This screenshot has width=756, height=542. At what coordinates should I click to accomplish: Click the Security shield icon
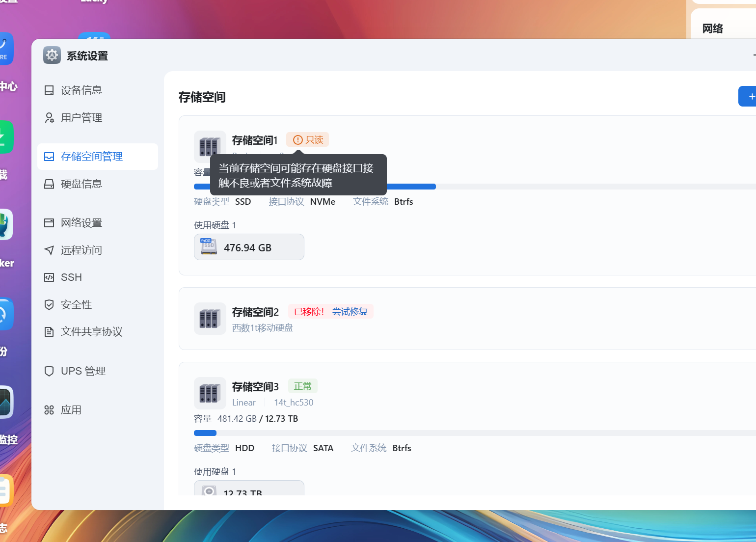click(49, 305)
